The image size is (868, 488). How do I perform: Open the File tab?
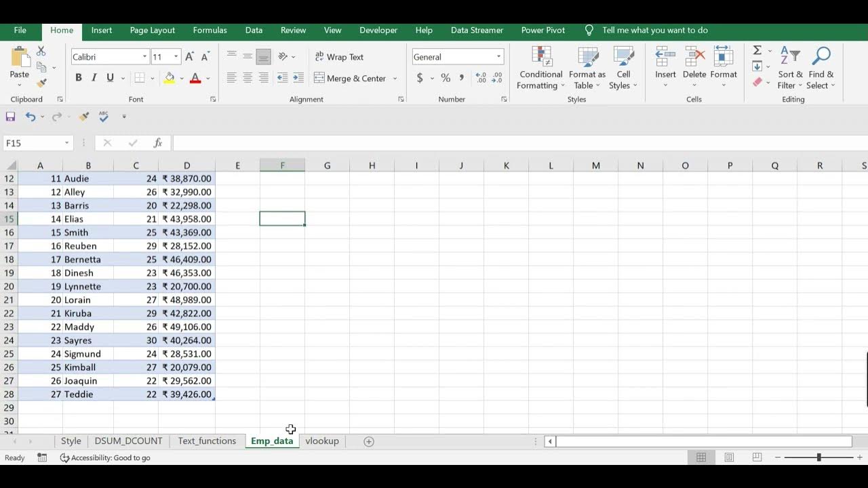tap(20, 30)
